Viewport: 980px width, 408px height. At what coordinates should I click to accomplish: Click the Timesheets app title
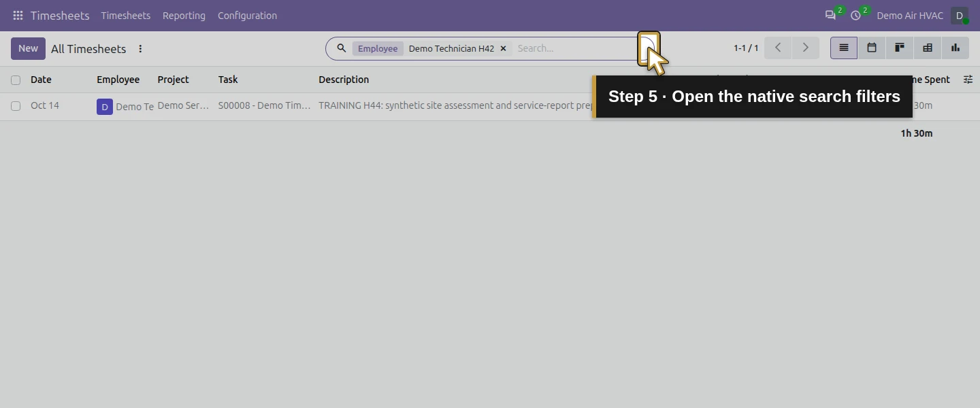[x=60, y=16]
